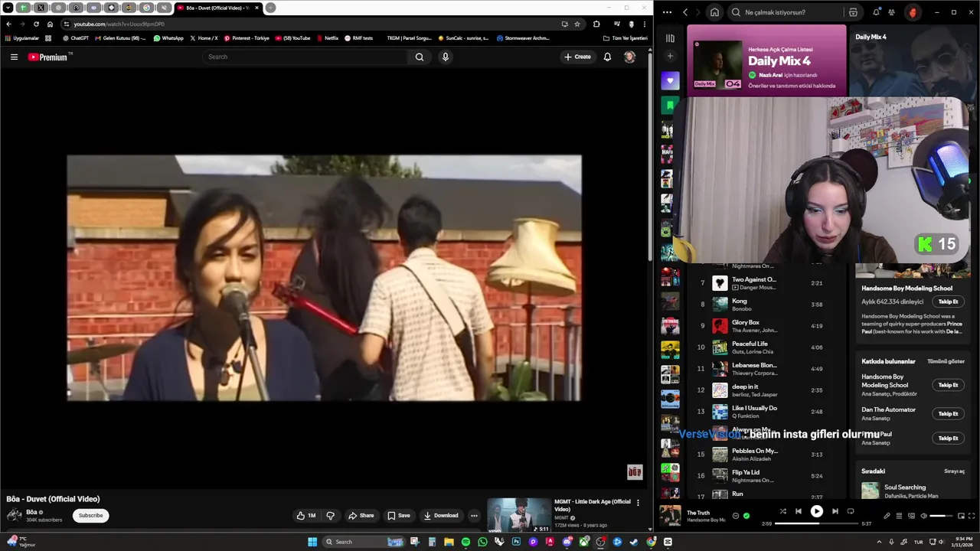
Task: Skip to previous track in Spotify
Action: [799, 511]
